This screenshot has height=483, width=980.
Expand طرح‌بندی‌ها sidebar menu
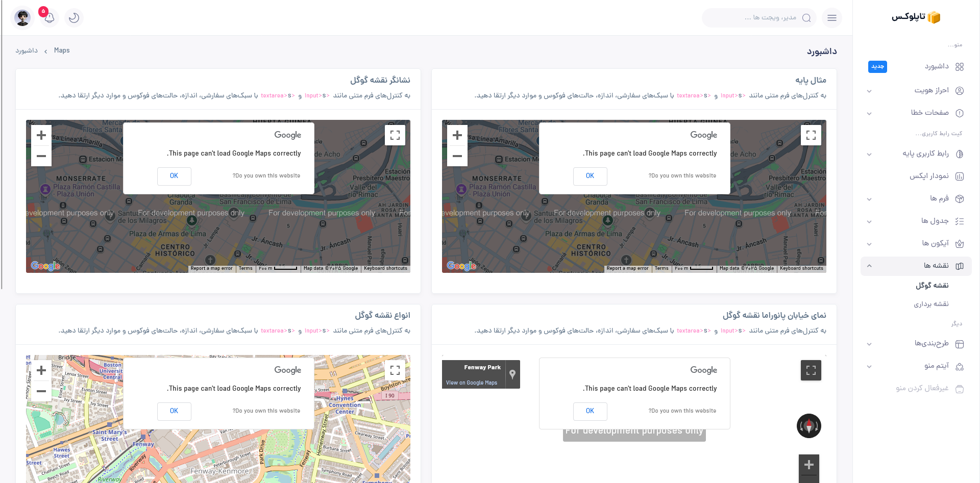tap(916, 344)
